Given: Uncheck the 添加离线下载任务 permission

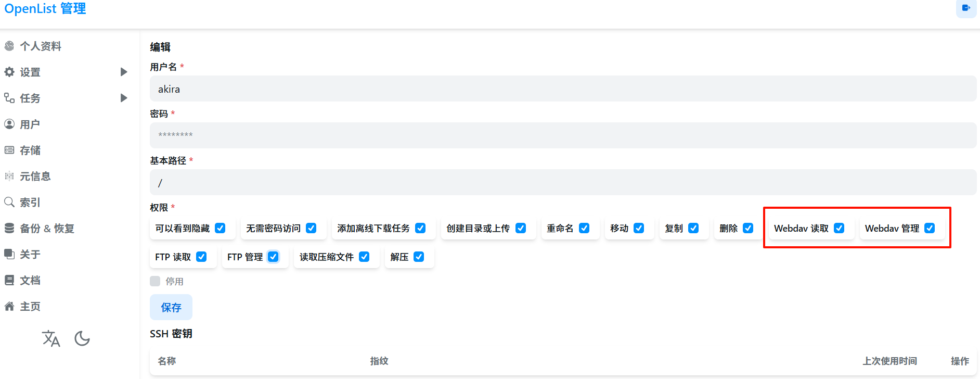Looking at the screenshot, I should tap(420, 228).
